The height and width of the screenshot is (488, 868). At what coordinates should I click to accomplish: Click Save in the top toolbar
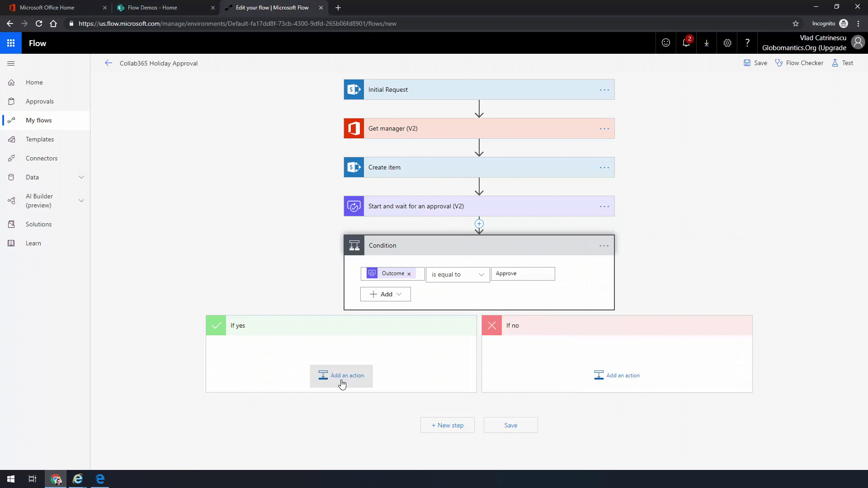tap(755, 63)
